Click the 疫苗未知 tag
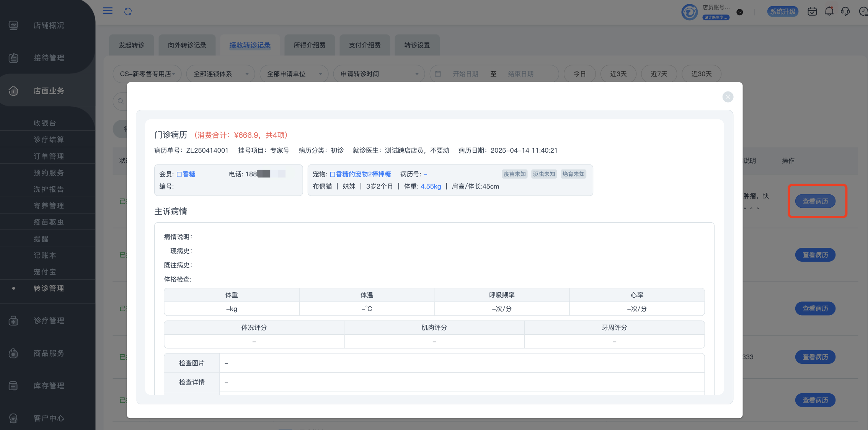Viewport: 868px width, 430px height. (514, 174)
